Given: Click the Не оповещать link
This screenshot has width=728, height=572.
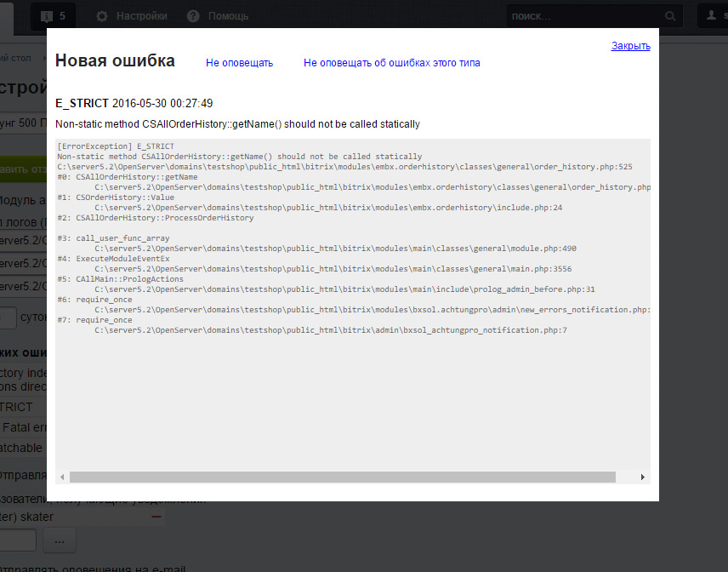Looking at the screenshot, I should click(239, 63).
